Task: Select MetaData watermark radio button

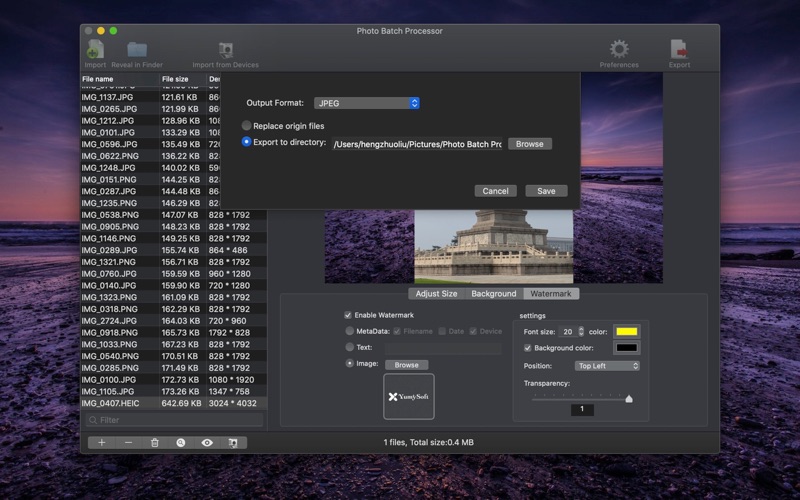Action: [349, 331]
